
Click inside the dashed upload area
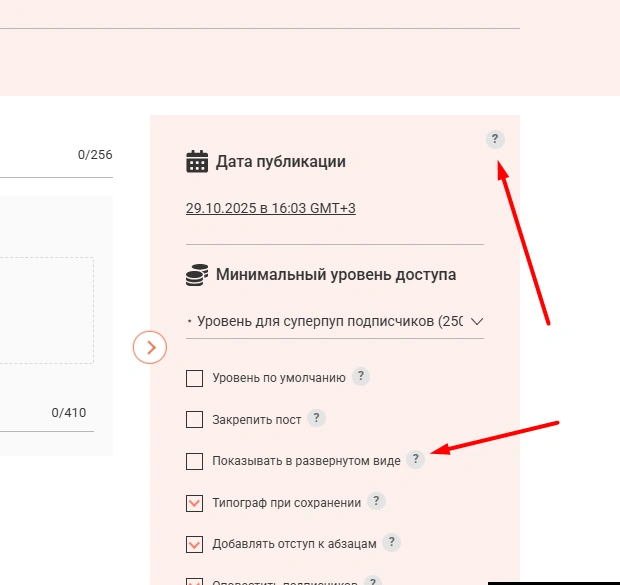click(47, 310)
